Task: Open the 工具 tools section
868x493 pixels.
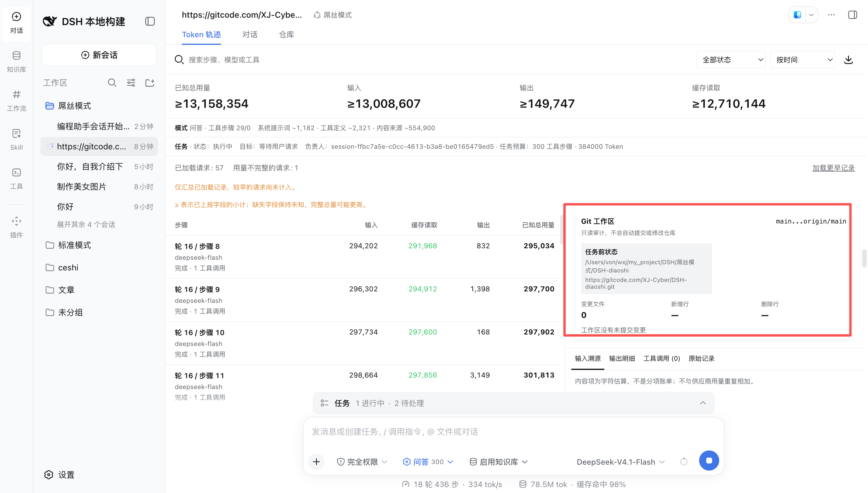Action: (x=16, y=178)
